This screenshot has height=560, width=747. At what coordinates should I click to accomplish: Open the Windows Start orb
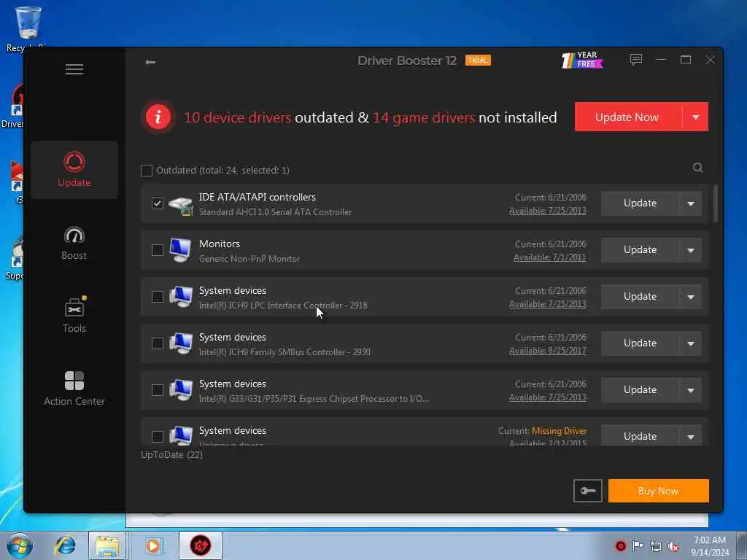[x=20, y=545]
